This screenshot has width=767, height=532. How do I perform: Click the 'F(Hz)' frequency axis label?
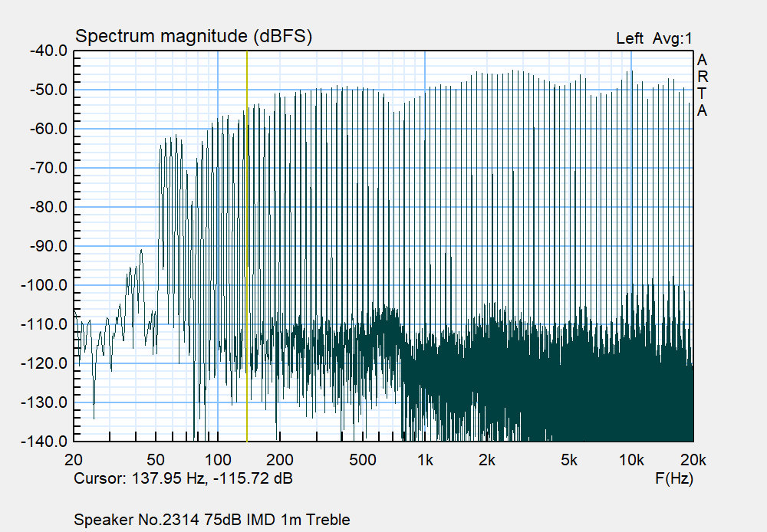pyautogui.click(x=674, y=479)
